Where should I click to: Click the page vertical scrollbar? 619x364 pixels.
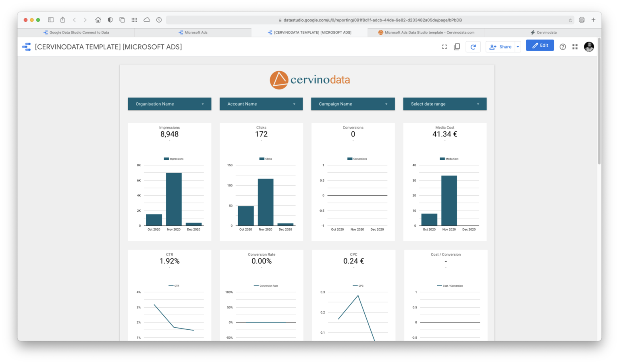click(x=599, y=101)
